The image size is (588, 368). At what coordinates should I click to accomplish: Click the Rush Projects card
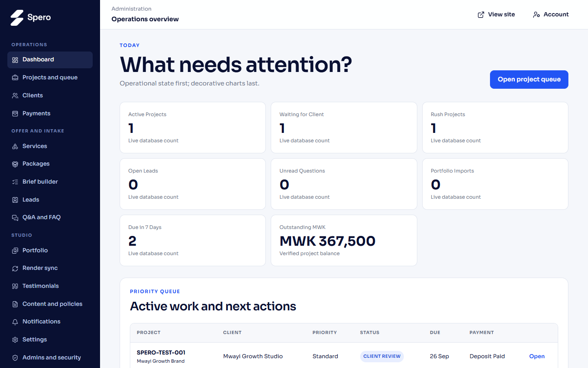tap(495, 128)
